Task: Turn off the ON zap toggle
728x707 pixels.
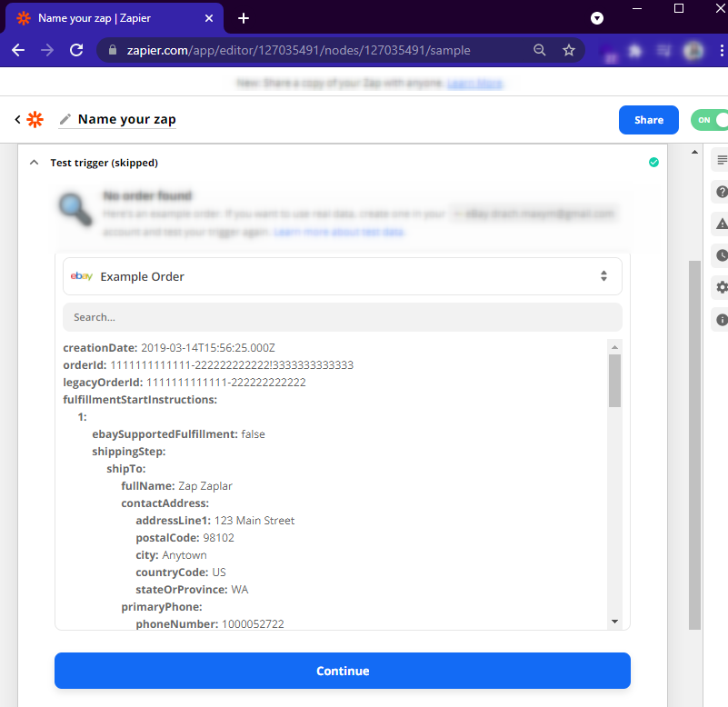Action: coord(710,120)
